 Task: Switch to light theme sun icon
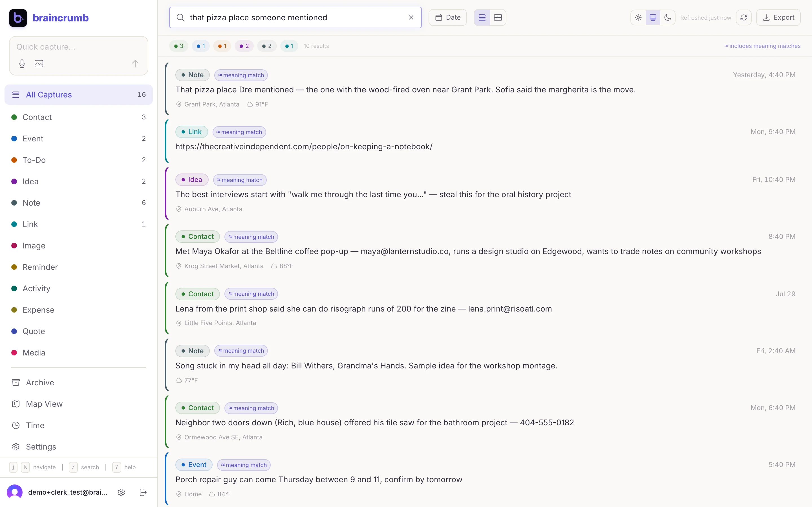638,17
